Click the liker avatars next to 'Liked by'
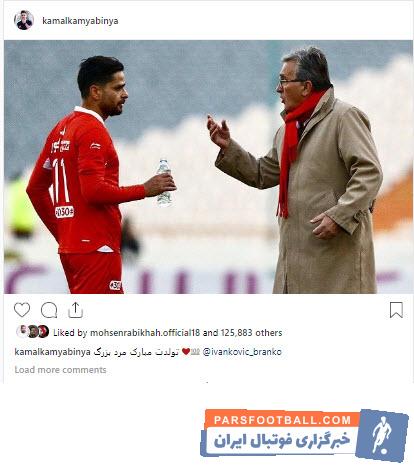The width and height of the screenshot is (414, 468). click(33, 332)
